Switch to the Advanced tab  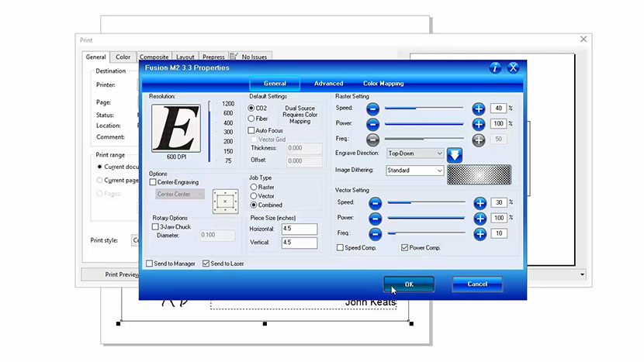[328, 84]
